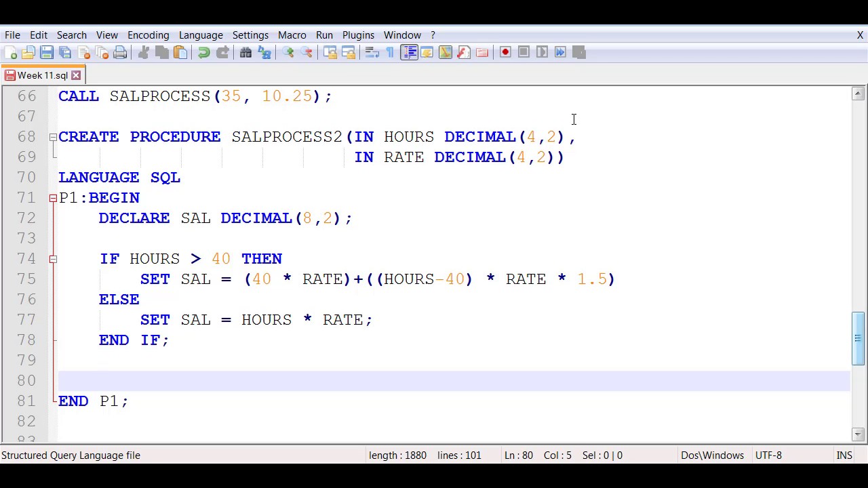Collapse the P1:BEGIN fold on line 71
The height and width of the screenshot is (488, 868).
point(53,198)
